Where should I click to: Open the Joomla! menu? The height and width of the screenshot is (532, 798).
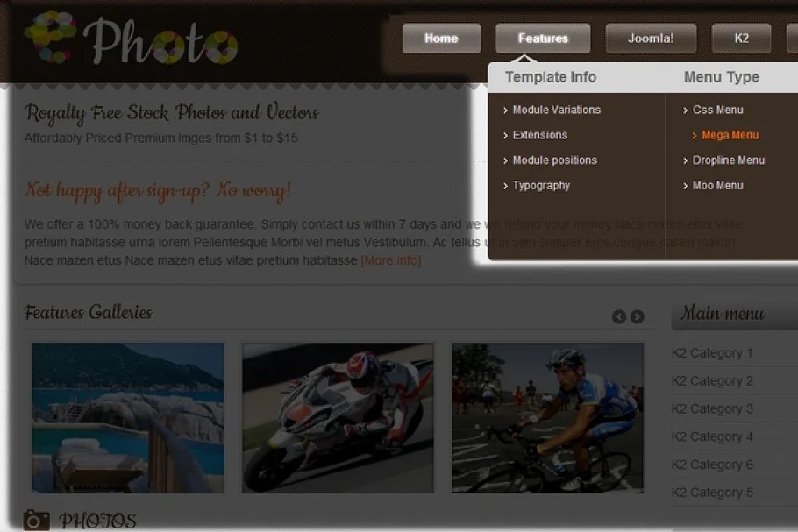pyautogui.click(x=651, y=39)
